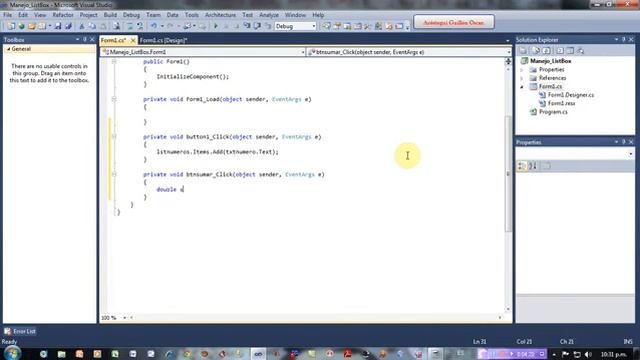Select Form1.Designer.cs in Solution Explorer
The width and height of the screenshot is (640, 360).
(570, 95)
